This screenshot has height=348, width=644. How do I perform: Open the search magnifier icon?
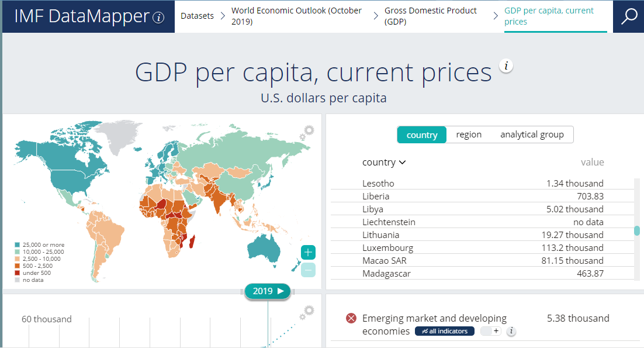pos(629,16)
